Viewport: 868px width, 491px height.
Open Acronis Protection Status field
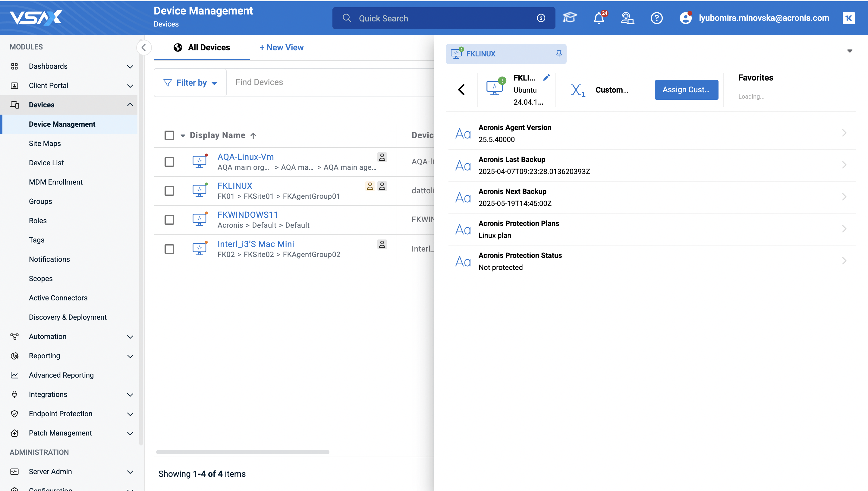(x=652, y=261)
